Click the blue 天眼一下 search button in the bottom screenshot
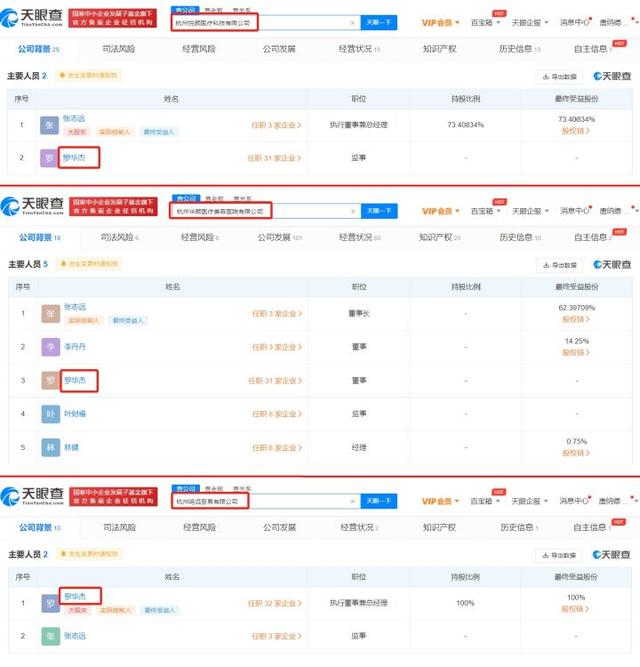The width and height of the screenshot is (640, 667). click(x=379, y=501)
